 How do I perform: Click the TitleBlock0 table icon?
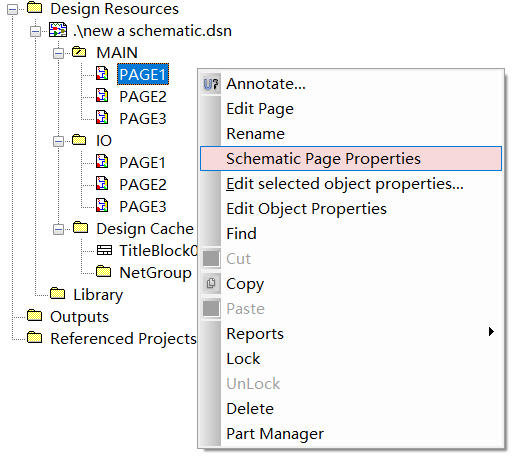point(104,250)
